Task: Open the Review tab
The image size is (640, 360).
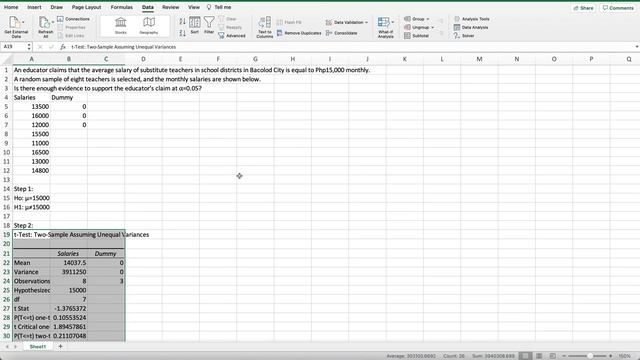Action: [x=171, y=7]
